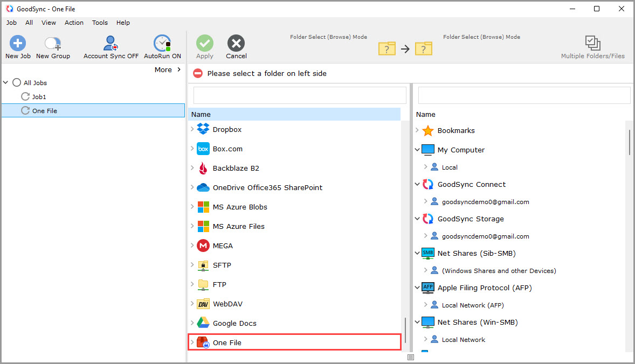Click the New Job plus icon

[x=17, y=43]
